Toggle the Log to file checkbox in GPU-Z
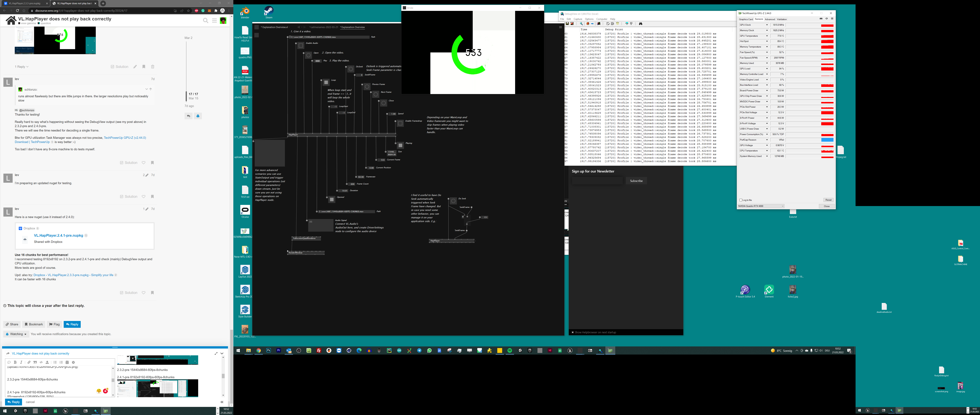The height and width of the screenshot is (415, 980). tap(741, 200)
